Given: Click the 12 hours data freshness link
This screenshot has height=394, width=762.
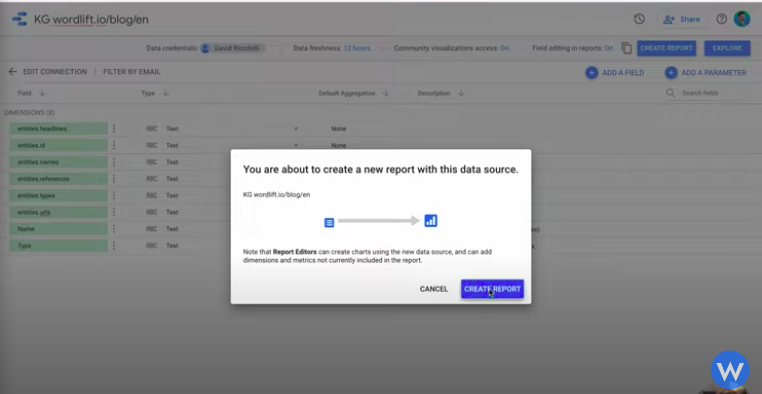Looking at the screenshot, I should pyautogui.click(x=357, y=48).
